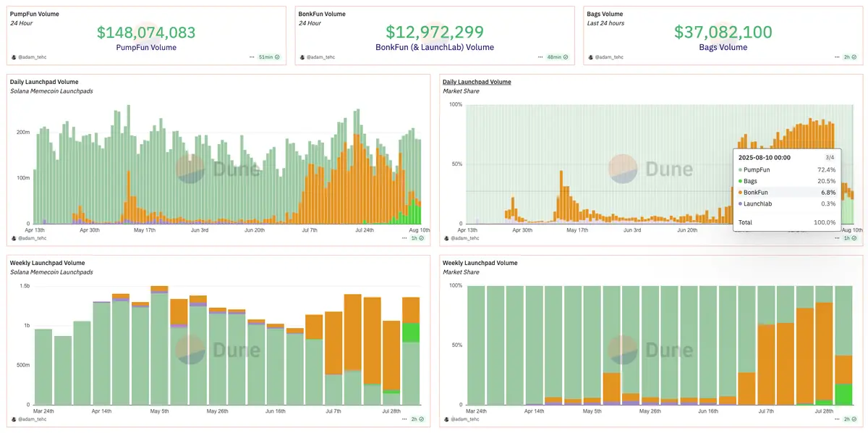Open the Bags Volume panel title
This screenshot has width=868, height=433.
coord(605,14)
